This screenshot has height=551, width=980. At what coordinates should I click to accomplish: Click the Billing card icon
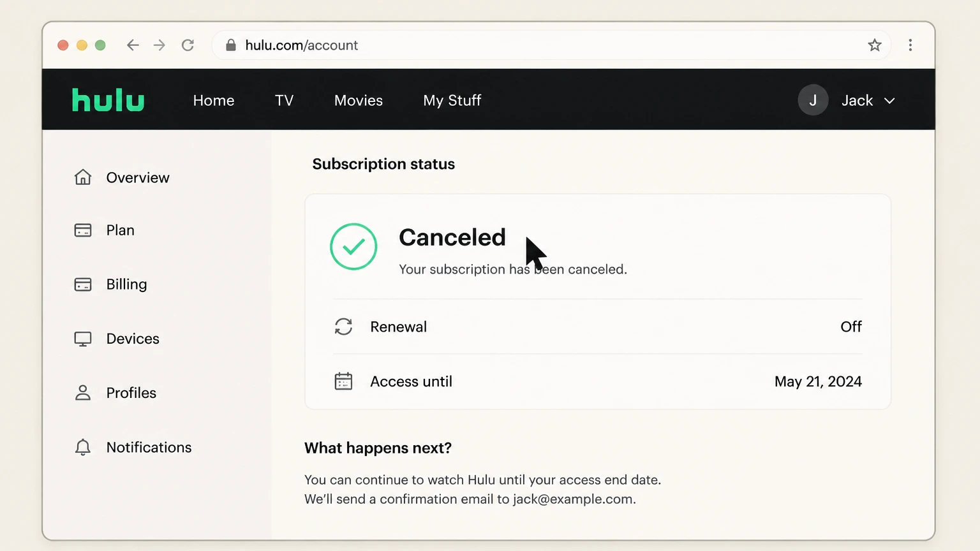[83, 284]
